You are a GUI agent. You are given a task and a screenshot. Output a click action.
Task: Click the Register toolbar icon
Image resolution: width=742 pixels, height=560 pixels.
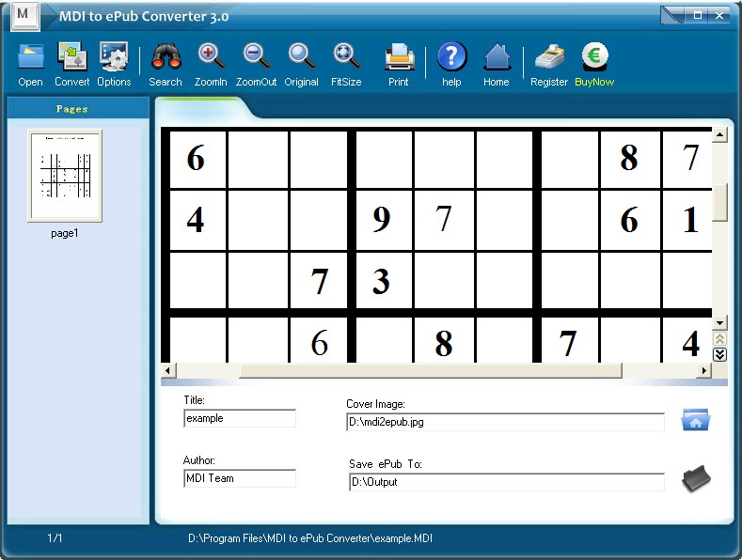click(548, 58)
